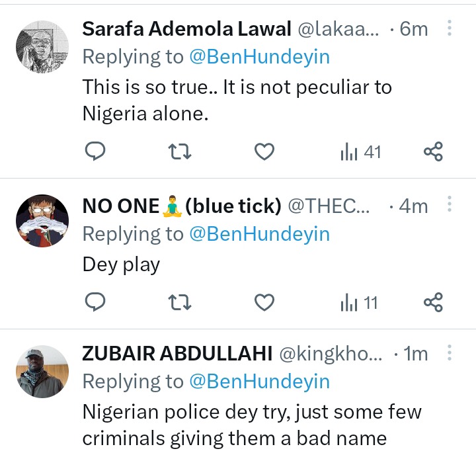The height and width of the screenshot is (459, 476).
Task: Reply to the 'Dey play' tweet
Action: (96, 303)
